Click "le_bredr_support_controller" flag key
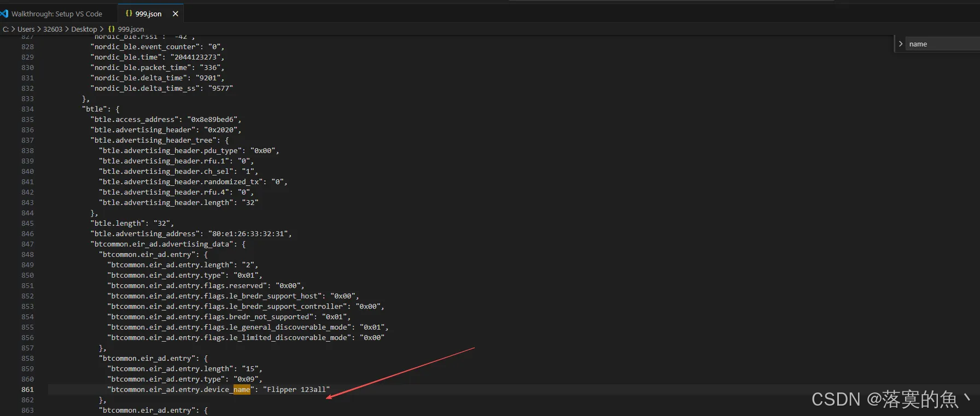980x416 pixels. click(227, 306)
